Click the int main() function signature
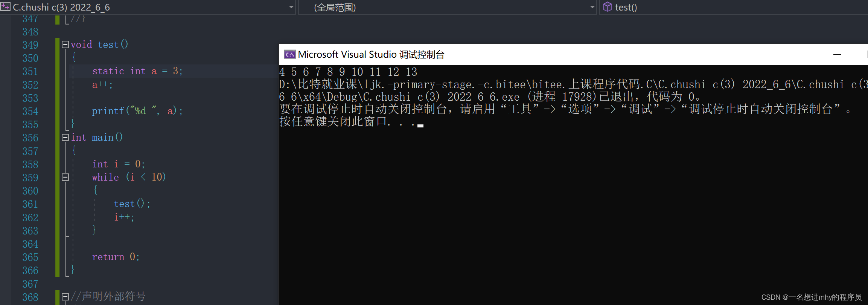868x305 pixels. click(x=97, y=137)
